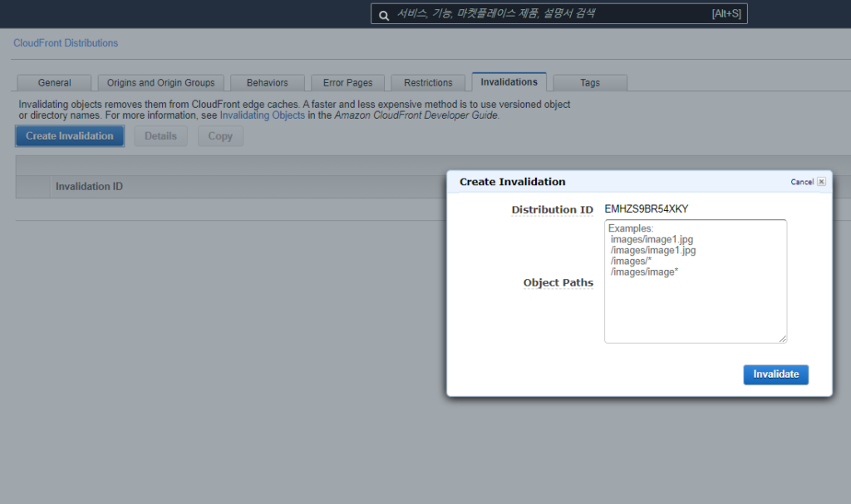Screen dimensions: 851x504
Task: Submit with the Invalidate button
Action: 775,374
